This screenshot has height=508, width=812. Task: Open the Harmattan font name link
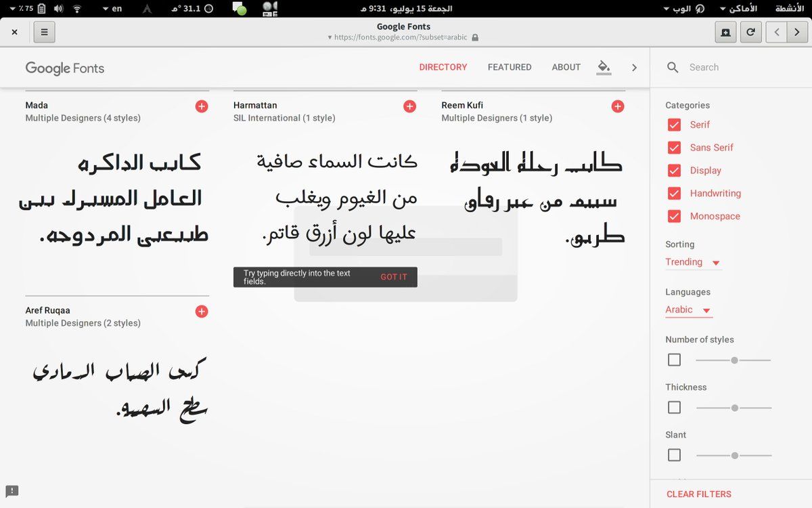(255, 105)
